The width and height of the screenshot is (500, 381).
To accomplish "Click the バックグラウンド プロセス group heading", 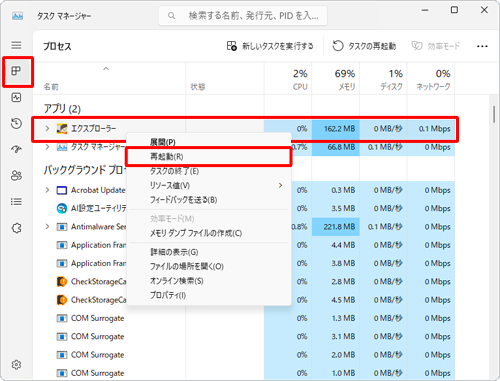I will (x=85, y=170).
